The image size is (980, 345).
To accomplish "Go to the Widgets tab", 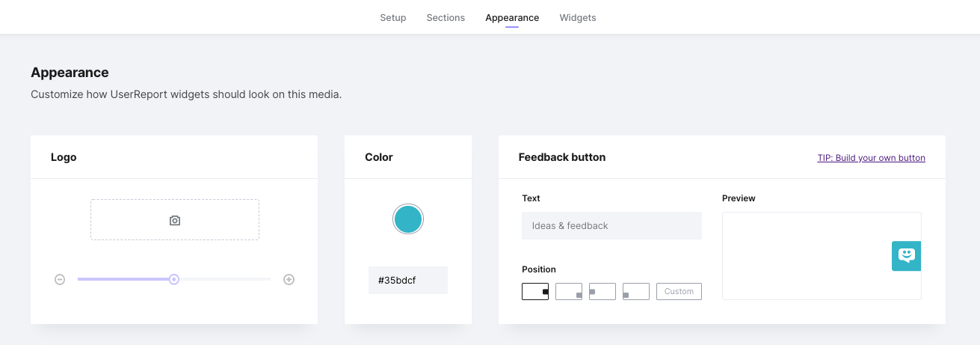I will click(578, 17).
